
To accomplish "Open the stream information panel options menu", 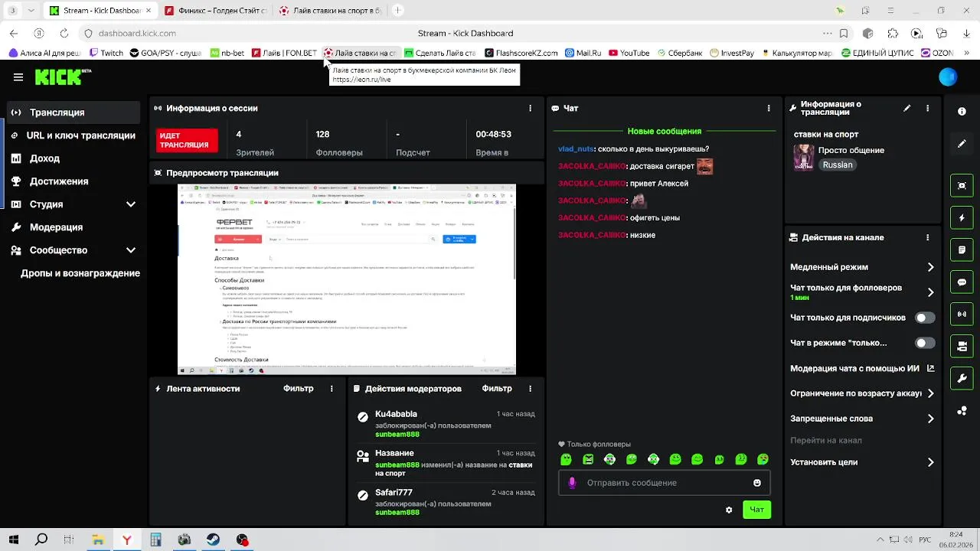I will (x=928, y=109).
